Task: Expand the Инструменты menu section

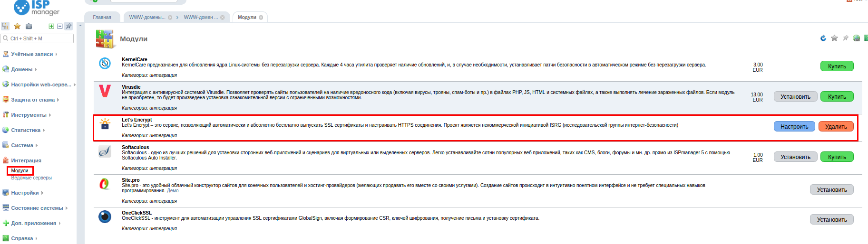Action: [29, 115]
